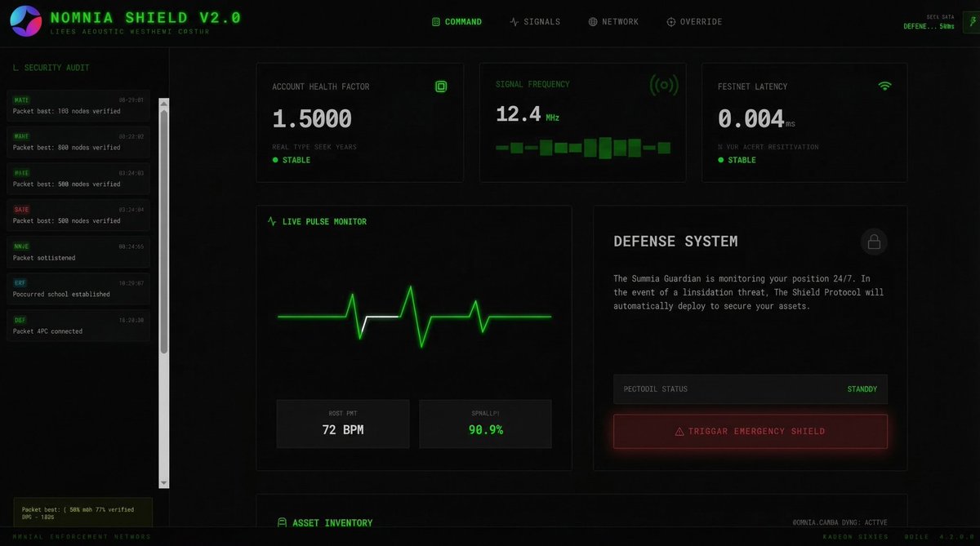
Task: Click the yellow packet notification box
Action: tap(82, 513)
